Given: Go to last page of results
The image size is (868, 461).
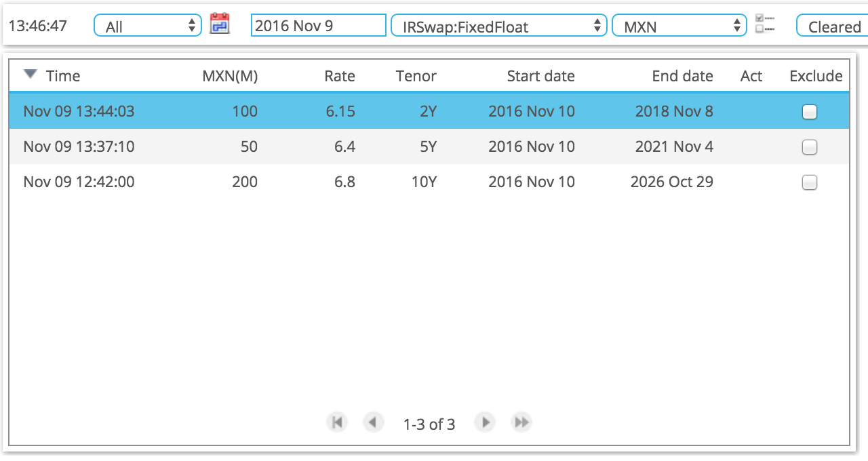Looking at the screenshot, I should coord(521,422).
